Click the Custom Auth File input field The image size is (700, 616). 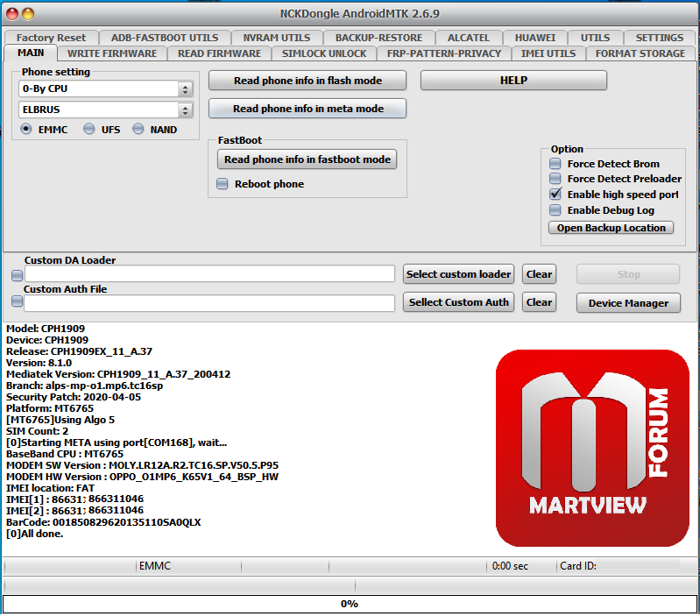pyautogui.click(x=209, y=303)
